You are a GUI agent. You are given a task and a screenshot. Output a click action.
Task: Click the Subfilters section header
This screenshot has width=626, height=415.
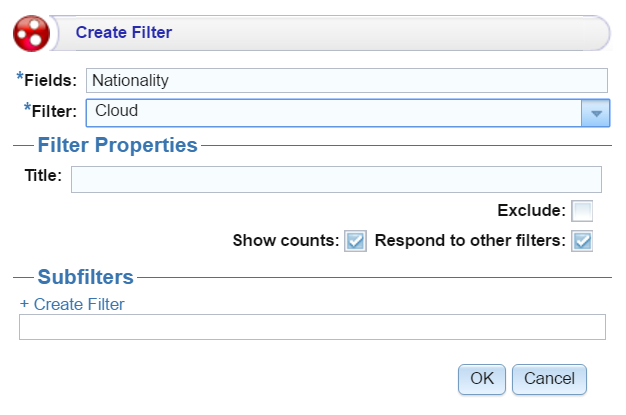point(85,277)
